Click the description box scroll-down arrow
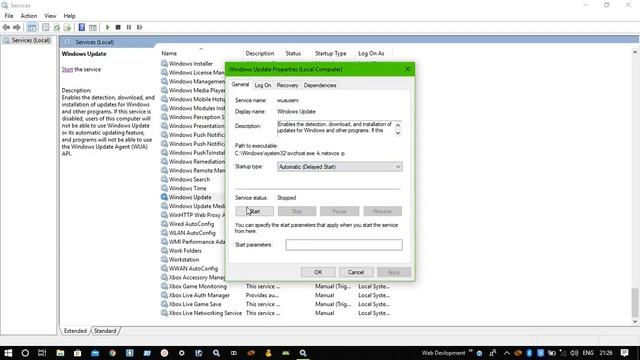 [398, 133]
